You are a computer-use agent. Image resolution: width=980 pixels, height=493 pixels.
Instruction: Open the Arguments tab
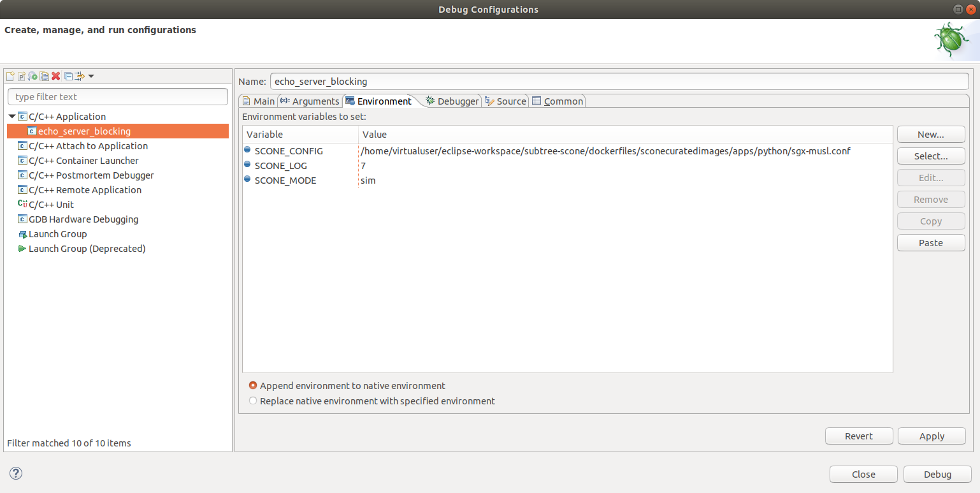point(310,101)
